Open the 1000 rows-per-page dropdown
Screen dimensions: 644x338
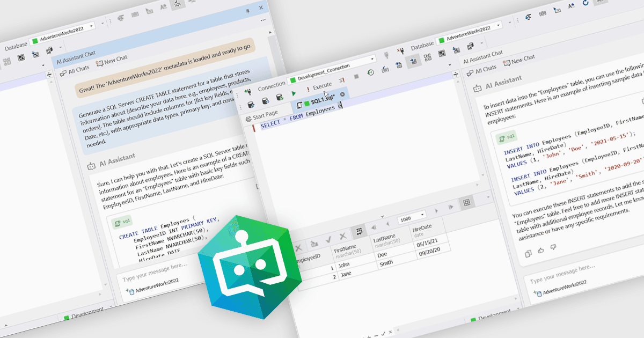(412, 218)
